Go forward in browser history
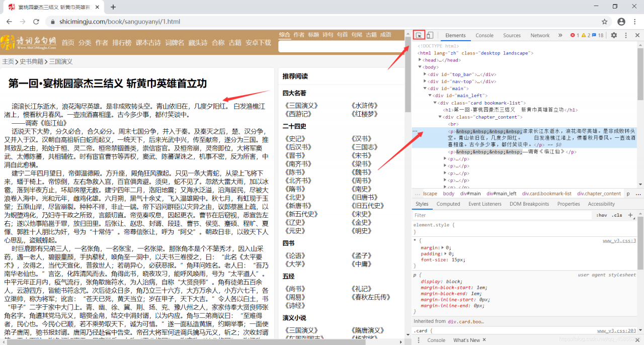Image resolution: width=644 pixels, height=345 pixels. 23,22
